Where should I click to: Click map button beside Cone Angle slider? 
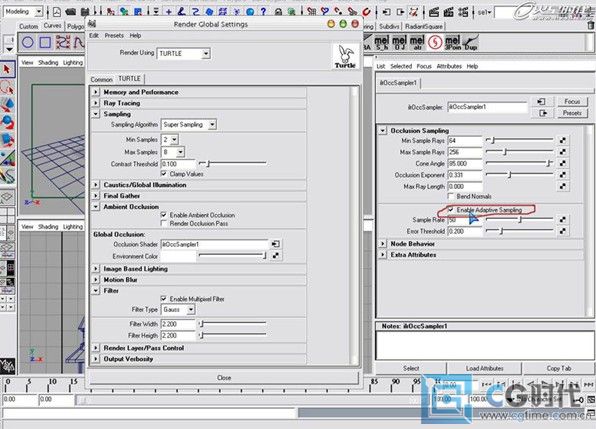[563, 163]
